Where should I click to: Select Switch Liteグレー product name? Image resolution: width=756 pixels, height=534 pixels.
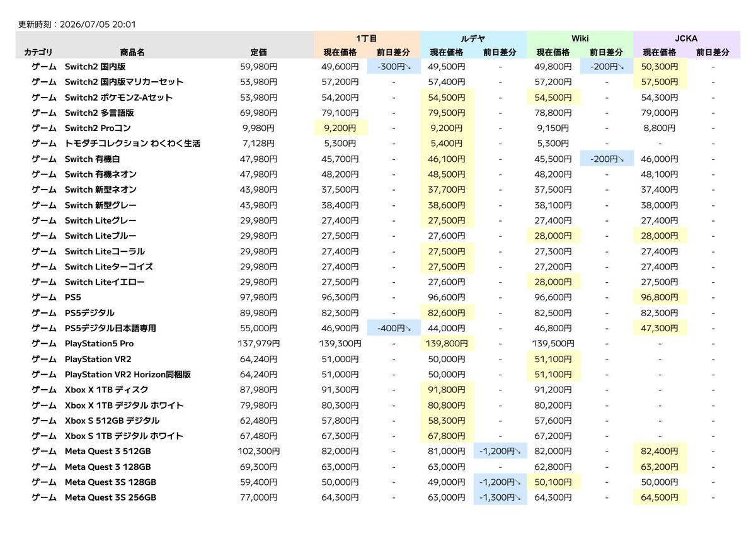click(x=101, y=220)
